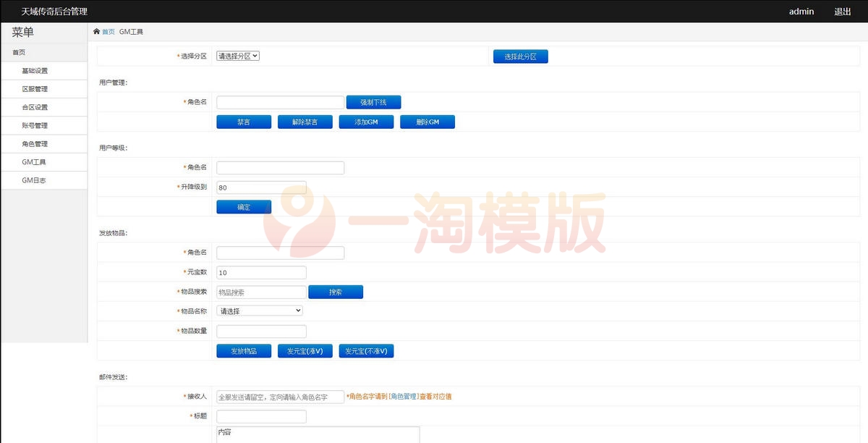The image size is (868, 443).
Task: Click the 删除GM button
Action: click(427, 122)
